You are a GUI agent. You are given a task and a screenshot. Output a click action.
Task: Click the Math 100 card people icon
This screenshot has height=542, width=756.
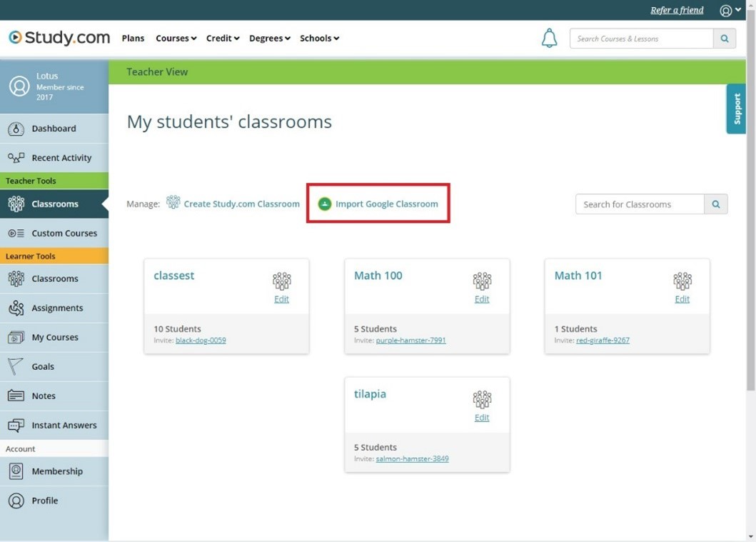482,281
